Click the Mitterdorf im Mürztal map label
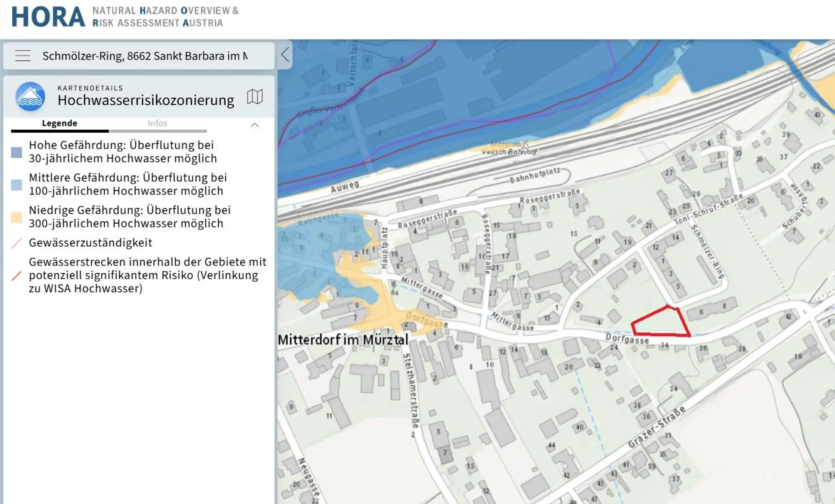Screen dimensions: 835x504 coord(343,340)
